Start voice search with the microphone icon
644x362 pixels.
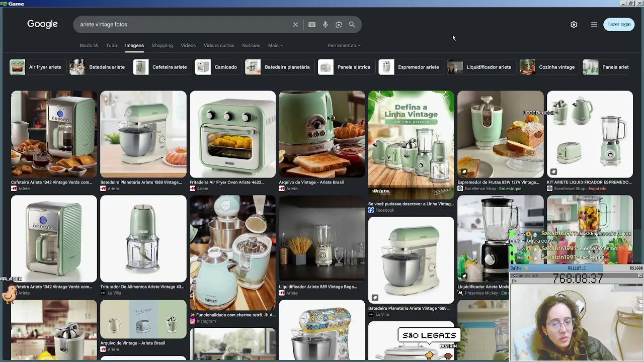(x=326, y=25)
